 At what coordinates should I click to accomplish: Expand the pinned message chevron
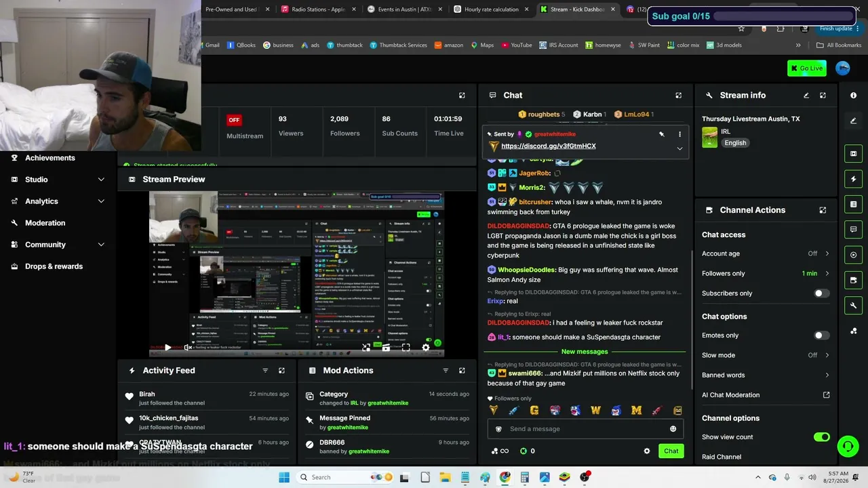coord(679,148)
